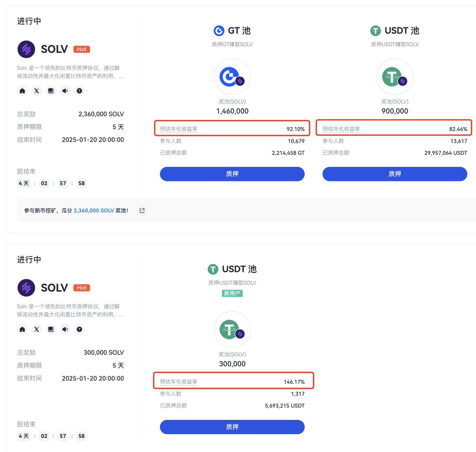This screenshot has width=476, height=452.
Task: Open X (Twitter) icon in 300,000 SOLV reward card
Action: [36, 329]
